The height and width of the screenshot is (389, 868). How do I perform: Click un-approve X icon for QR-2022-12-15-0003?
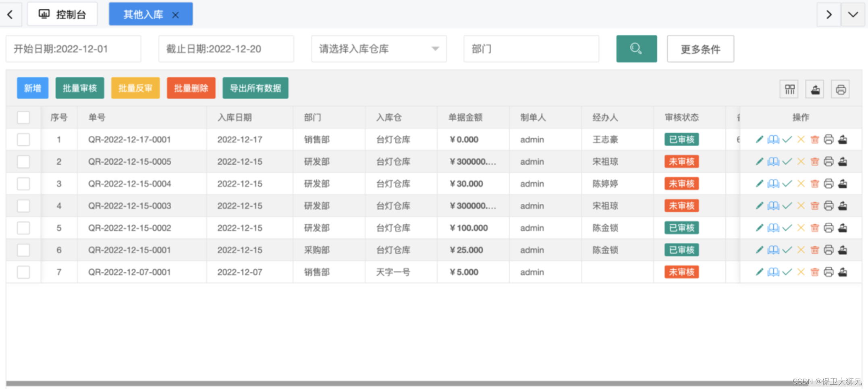click(801, 206)
